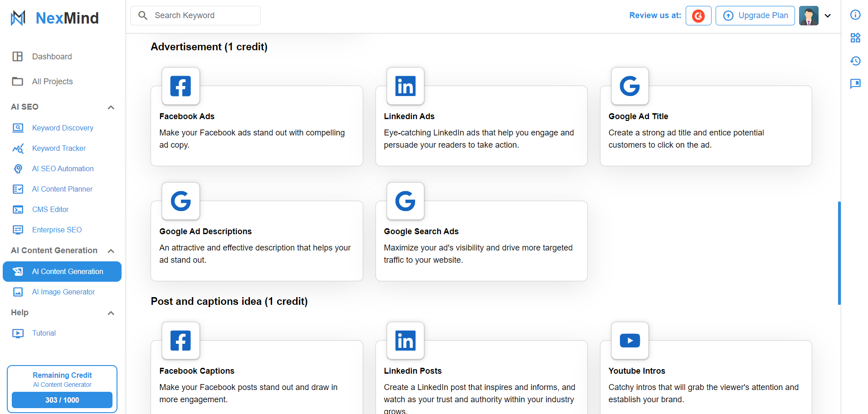868x414 pixels.
Task: Click the 'Review us at:' text
Action: [x=655, y=15]
